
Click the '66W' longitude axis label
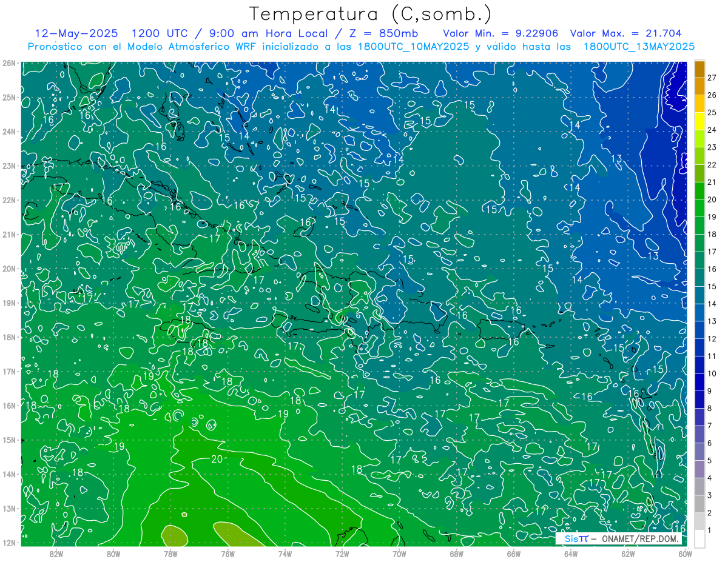coord(514,554)
